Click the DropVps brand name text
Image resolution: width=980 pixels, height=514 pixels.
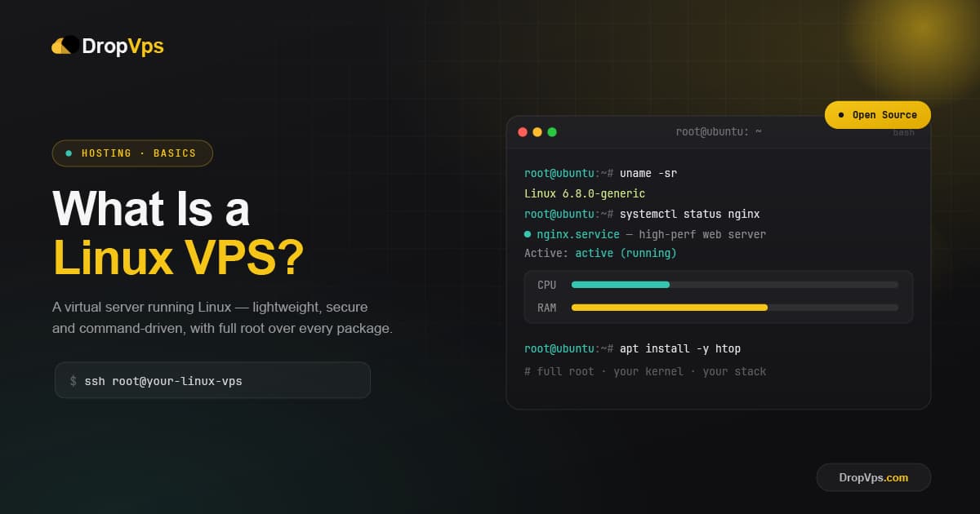(123, 47)
